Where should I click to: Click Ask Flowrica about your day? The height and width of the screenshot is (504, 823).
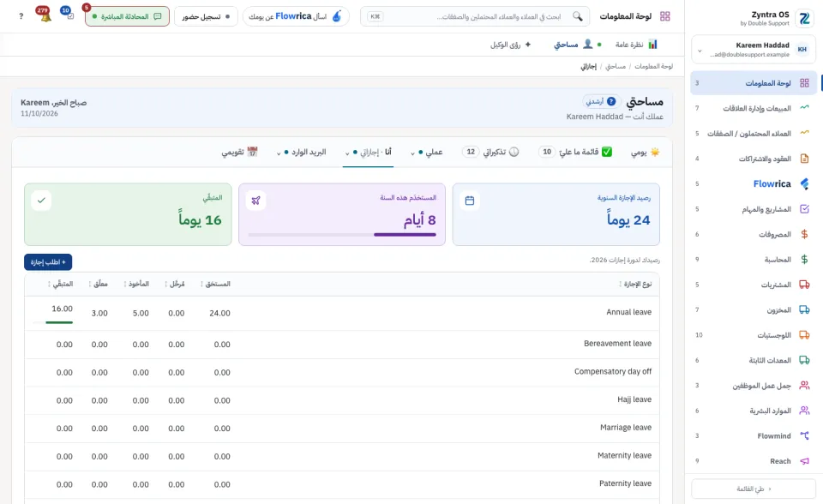point(296,16)
